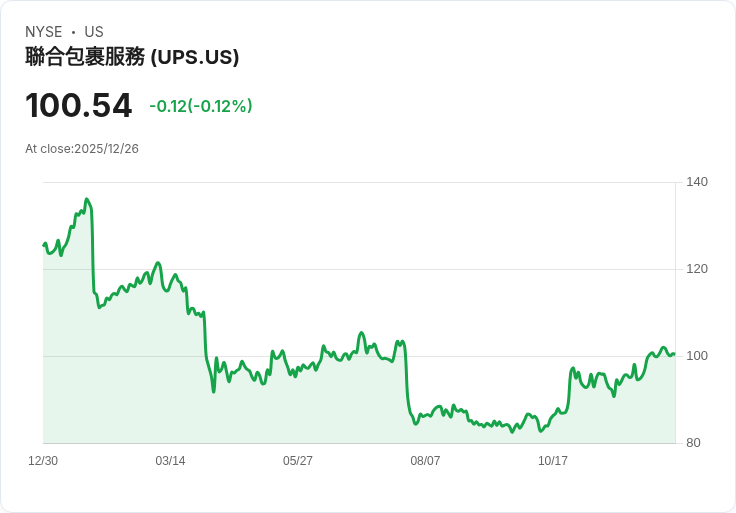Select the 03/14 date marker
Screen dimensions: 736x513
(170, 461)
